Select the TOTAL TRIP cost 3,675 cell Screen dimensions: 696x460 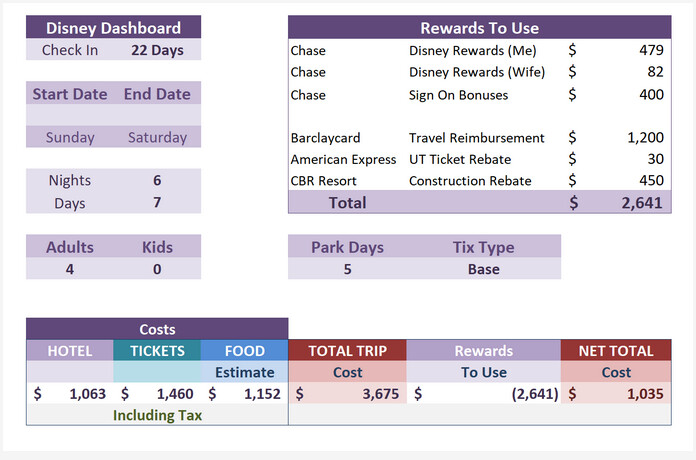pos(347,393)
